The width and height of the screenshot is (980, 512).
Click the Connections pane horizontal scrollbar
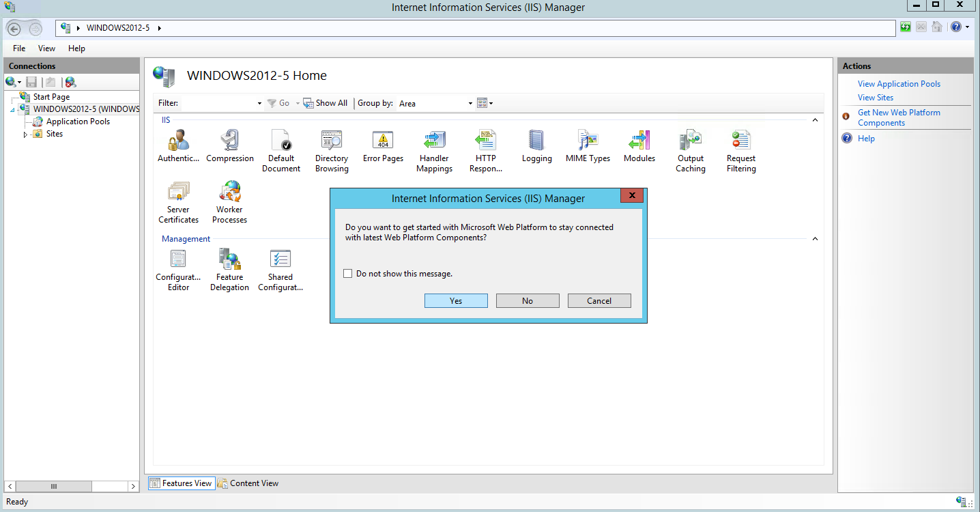tap(53, 487)
